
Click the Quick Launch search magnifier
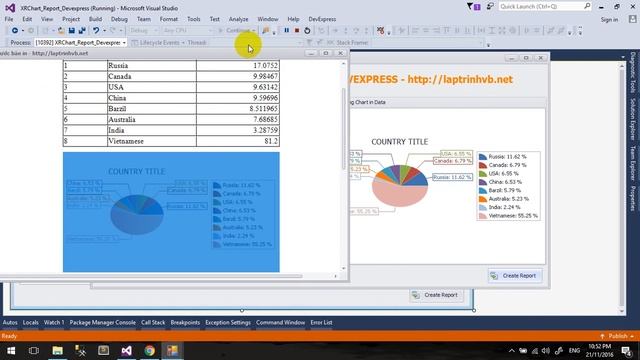pos(587,6)
